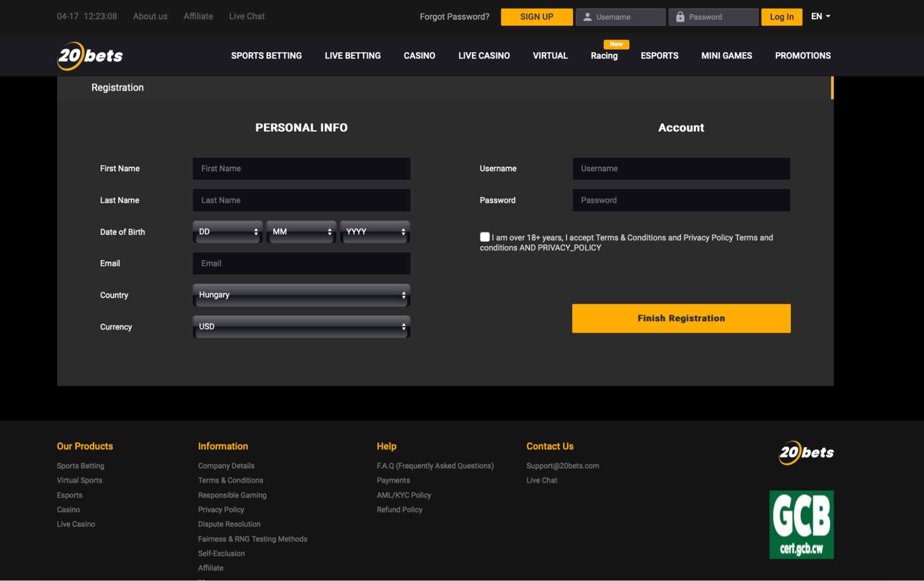This screenshot has width=924, height=581.
Task: Expand the Currency dropdown showing USD
Action: click(301, 327)
